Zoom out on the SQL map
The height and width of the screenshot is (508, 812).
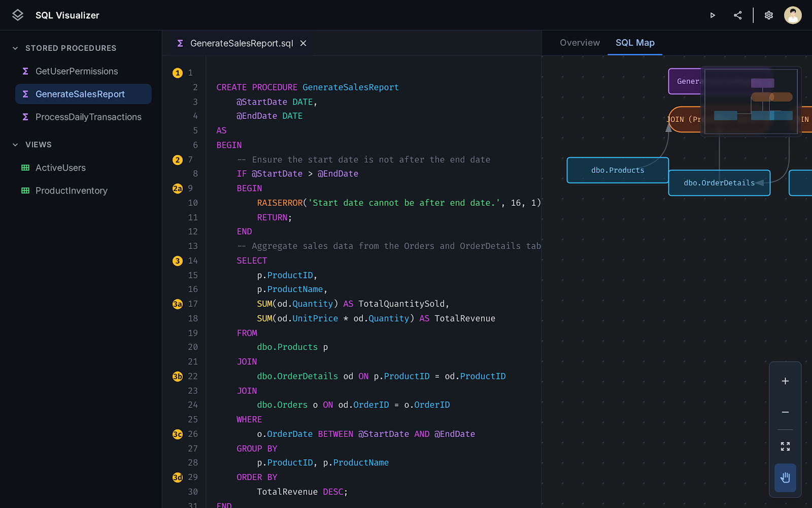(x=785, y=412)
